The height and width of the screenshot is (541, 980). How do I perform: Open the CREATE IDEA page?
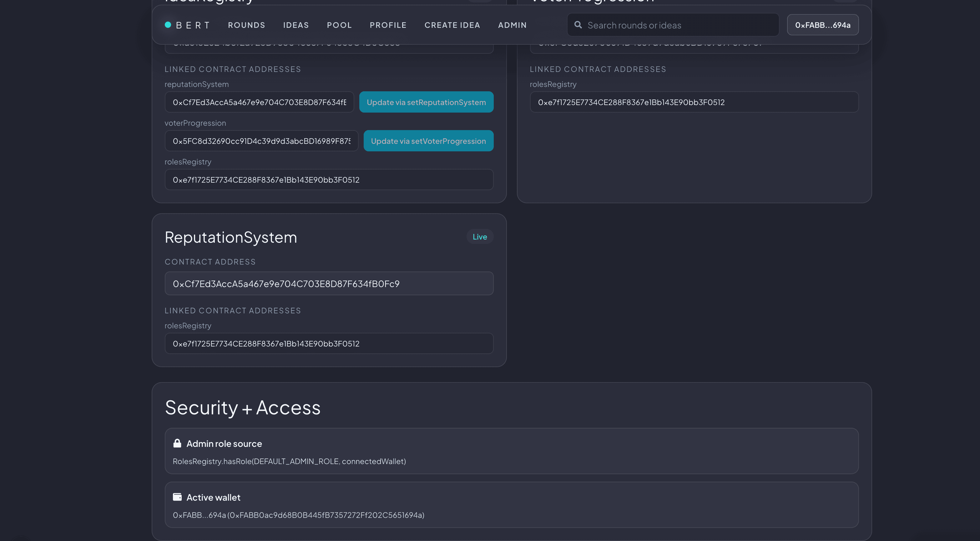point(452,25)
